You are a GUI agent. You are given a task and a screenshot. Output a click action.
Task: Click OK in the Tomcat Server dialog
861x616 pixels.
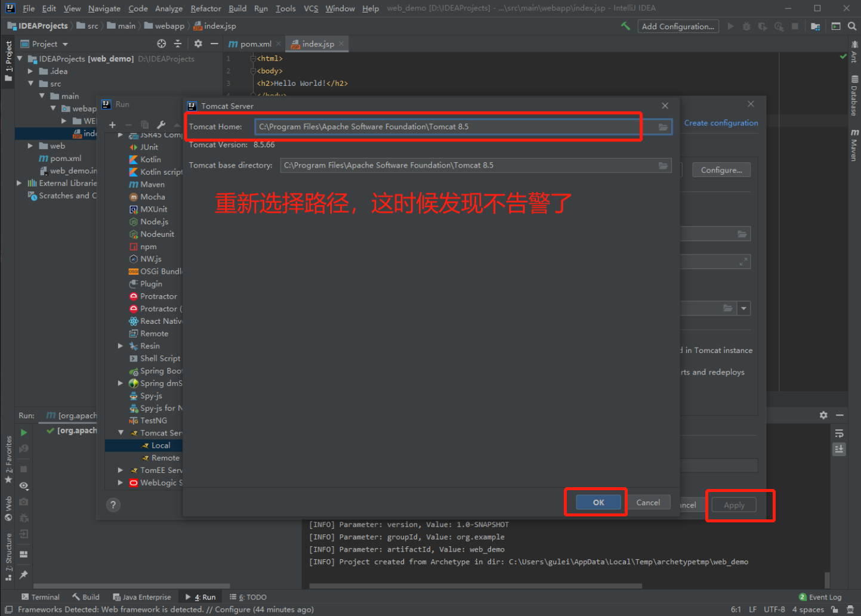(598, 503)
